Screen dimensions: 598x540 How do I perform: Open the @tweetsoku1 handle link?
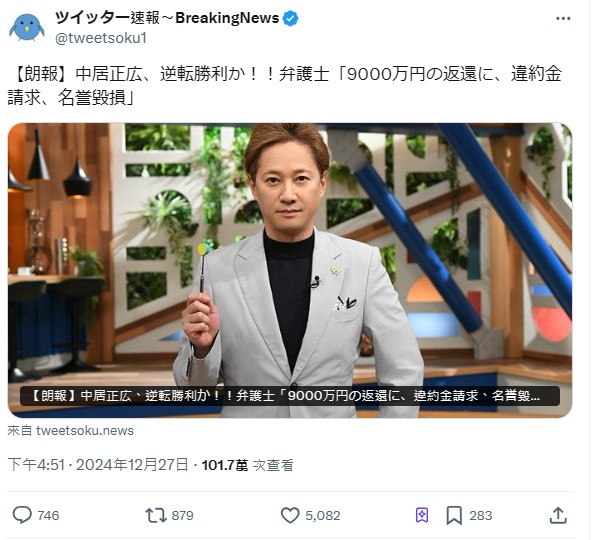tap(101, 38)
